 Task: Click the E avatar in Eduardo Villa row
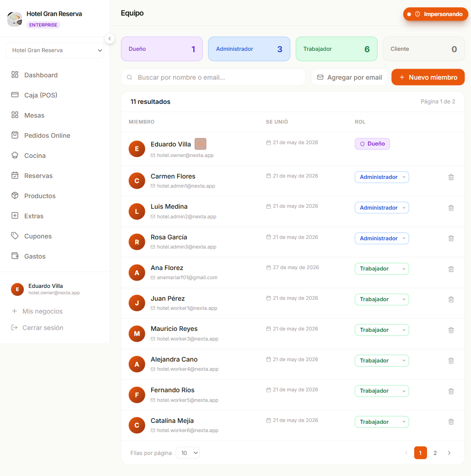(x=137, y=149)
